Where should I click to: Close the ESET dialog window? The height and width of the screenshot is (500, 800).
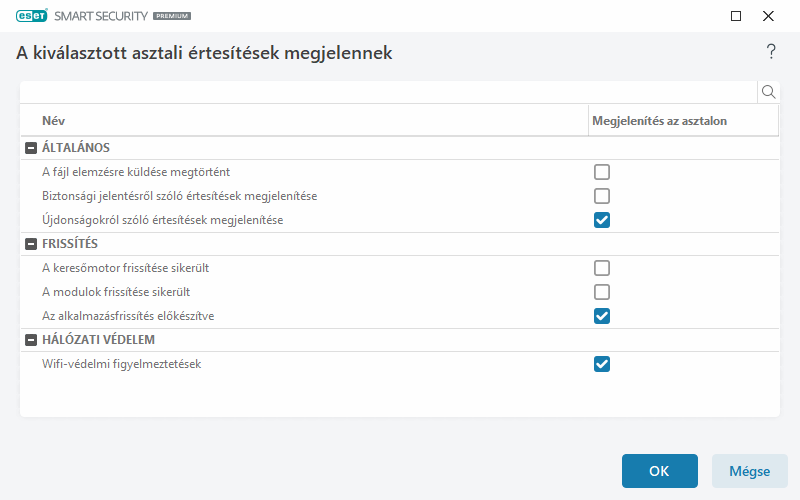(768, 16)
